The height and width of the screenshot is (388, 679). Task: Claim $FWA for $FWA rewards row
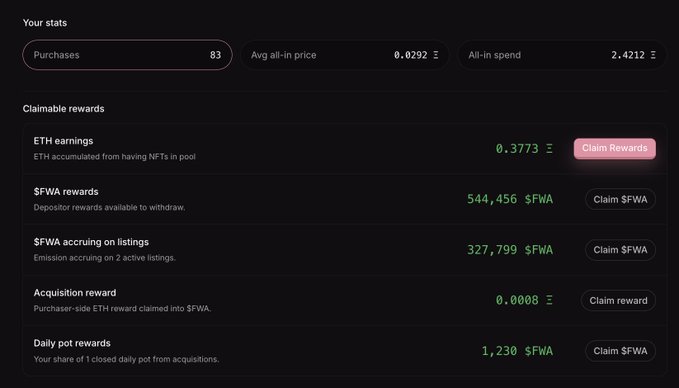[620, 199]
